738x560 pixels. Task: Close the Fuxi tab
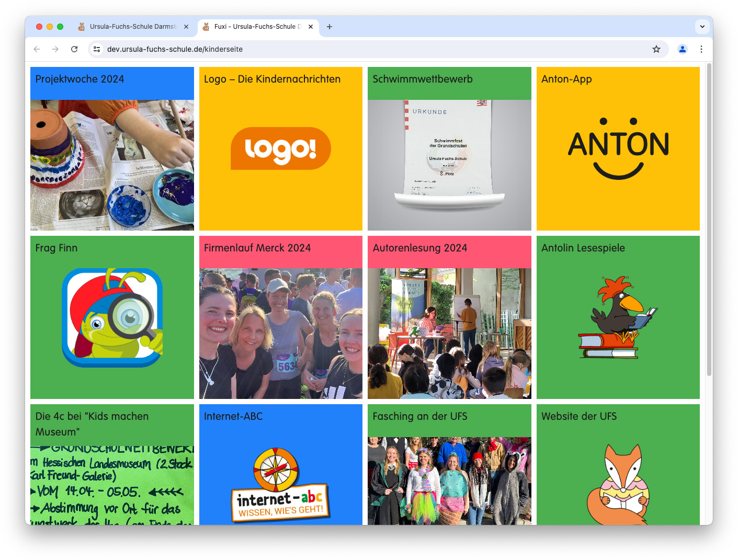[311, 27]
